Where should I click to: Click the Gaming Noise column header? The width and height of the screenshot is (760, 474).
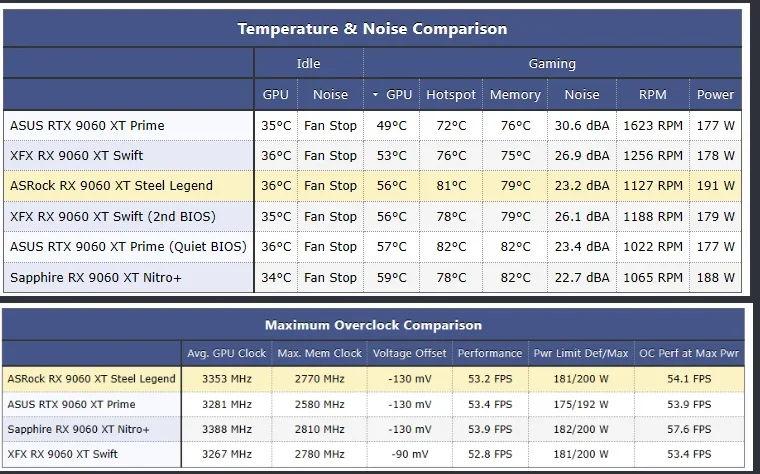[x=582, y=95]
